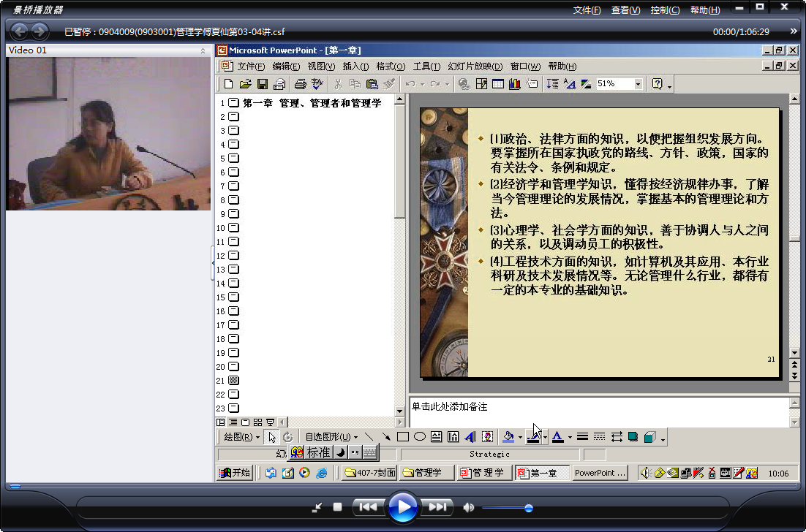Save the presentation with the floppy disk icon
Viewport: 806px width, 532px height.
pyautogui.click(x=262, y=84)
